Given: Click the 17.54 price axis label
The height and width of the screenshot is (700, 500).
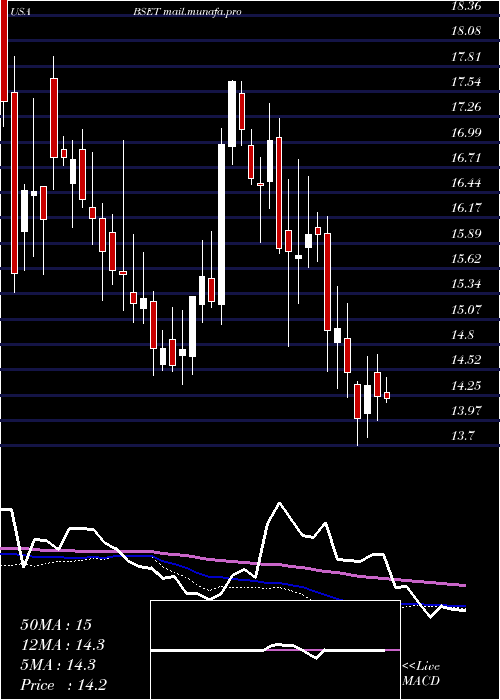Looking at the screenshot, I should coord(467,82).
